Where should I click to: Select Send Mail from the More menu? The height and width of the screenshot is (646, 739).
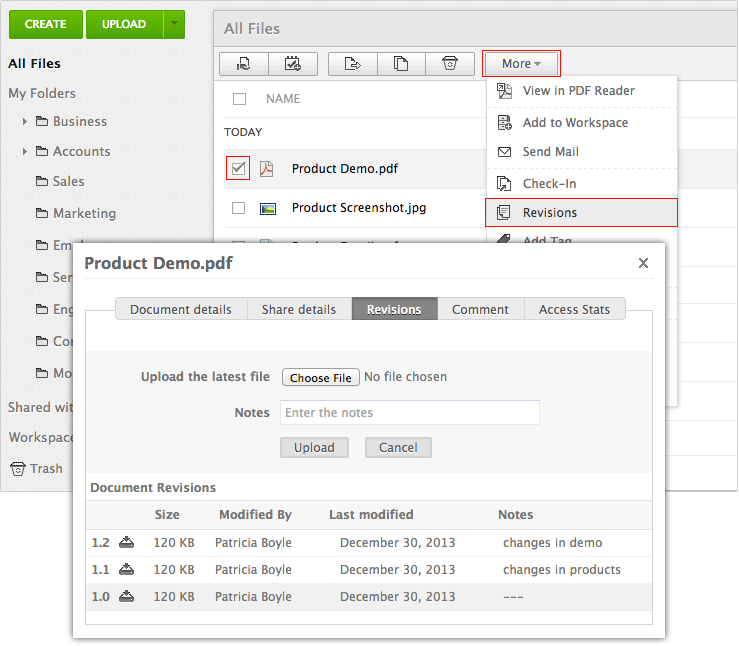(550, 152)
